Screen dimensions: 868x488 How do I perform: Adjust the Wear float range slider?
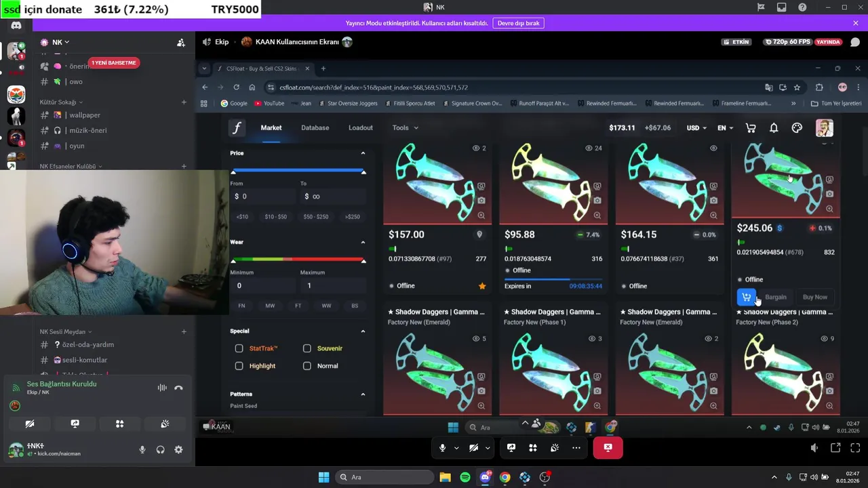tap(298, 260)
